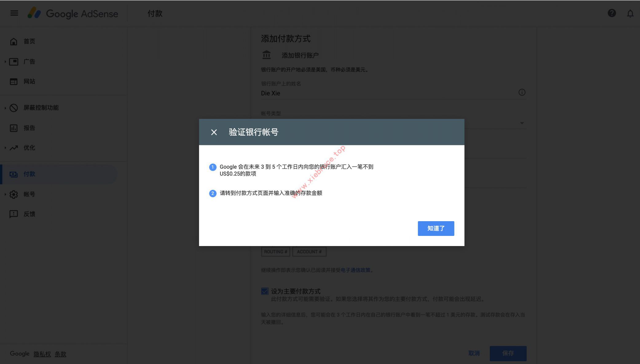Click the payments icon next to 付款
This screenshot has width=640, height=364.
coord(14,174)
